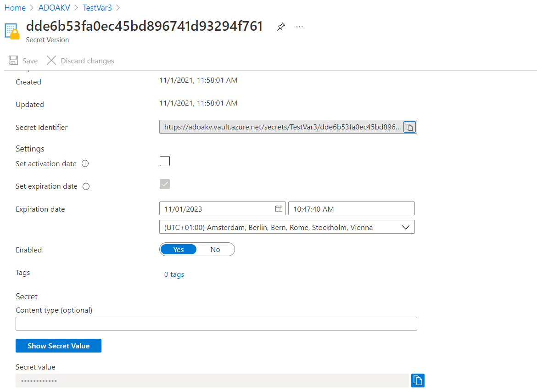
Task: View the Set expiration date info tooltip
Action: [x=86, y=185]
